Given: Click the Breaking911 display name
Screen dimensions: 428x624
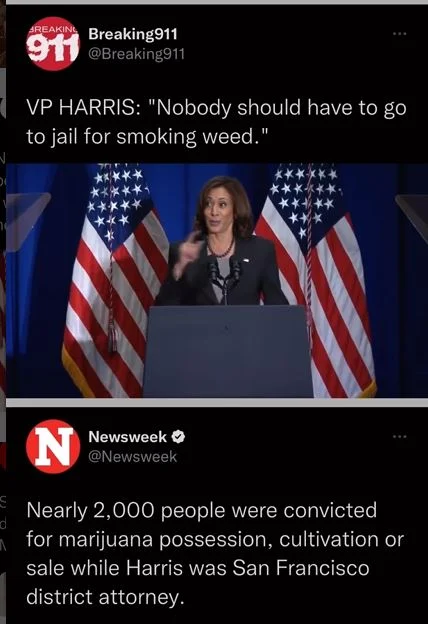Looking at the screenshot, I should 133,34.
